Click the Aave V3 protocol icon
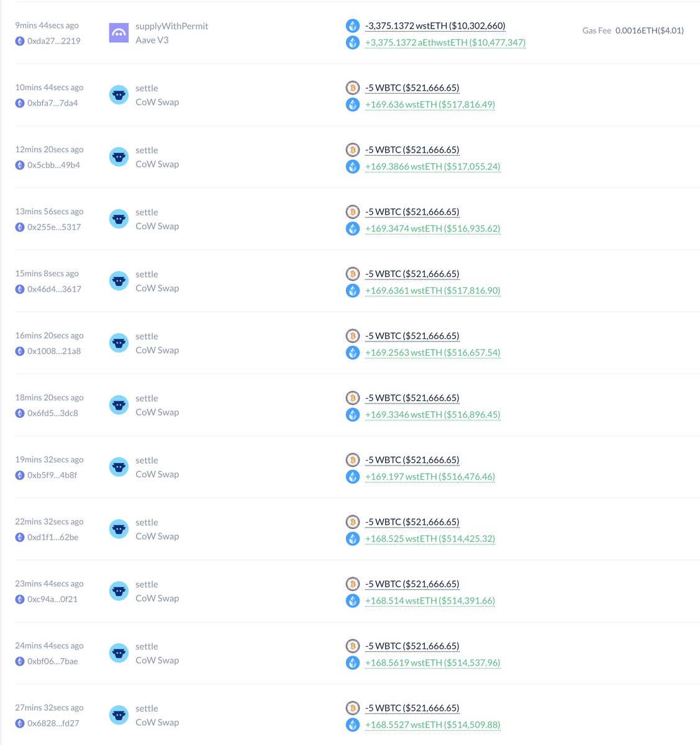 click(119, 33)
